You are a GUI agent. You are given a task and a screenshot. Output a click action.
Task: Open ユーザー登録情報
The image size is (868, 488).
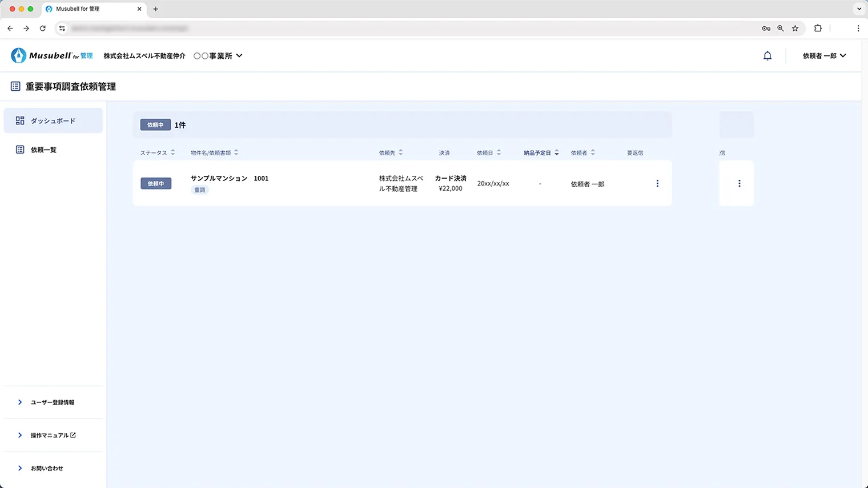[x=52, y=402]
